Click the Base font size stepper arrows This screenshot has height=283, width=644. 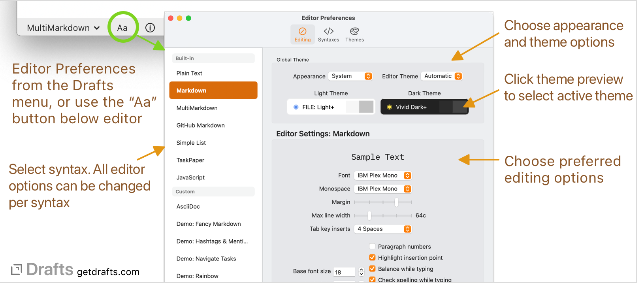tap(361, 272)
